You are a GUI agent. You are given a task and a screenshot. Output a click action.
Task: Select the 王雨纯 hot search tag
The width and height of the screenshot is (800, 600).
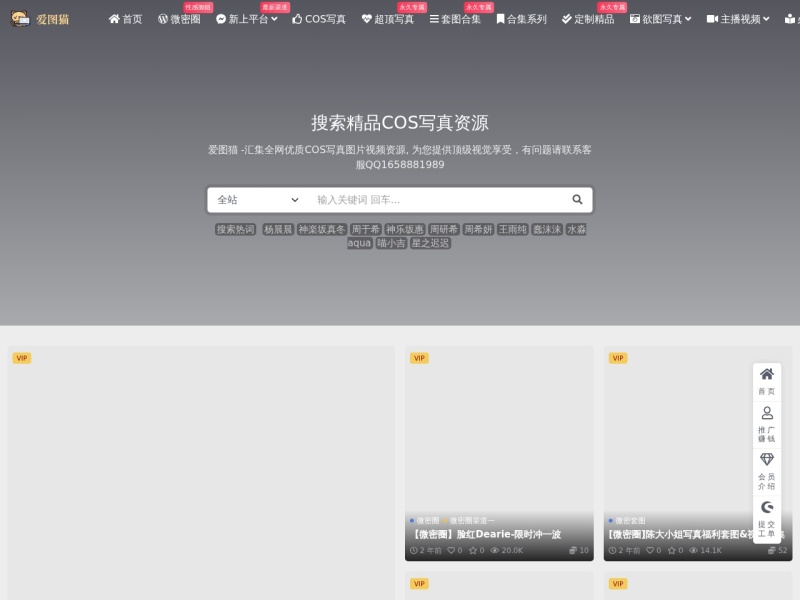(513, 230)
